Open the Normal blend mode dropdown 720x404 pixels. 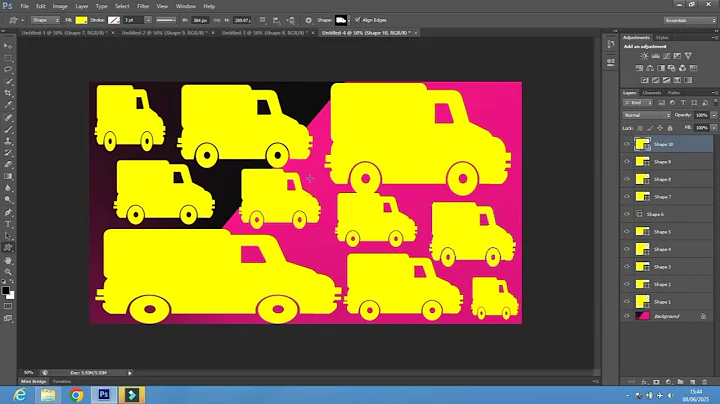[647, 115]
